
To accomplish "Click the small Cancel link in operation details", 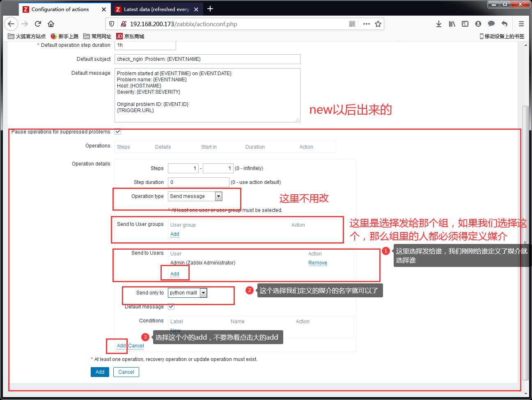I will [136, 346].
